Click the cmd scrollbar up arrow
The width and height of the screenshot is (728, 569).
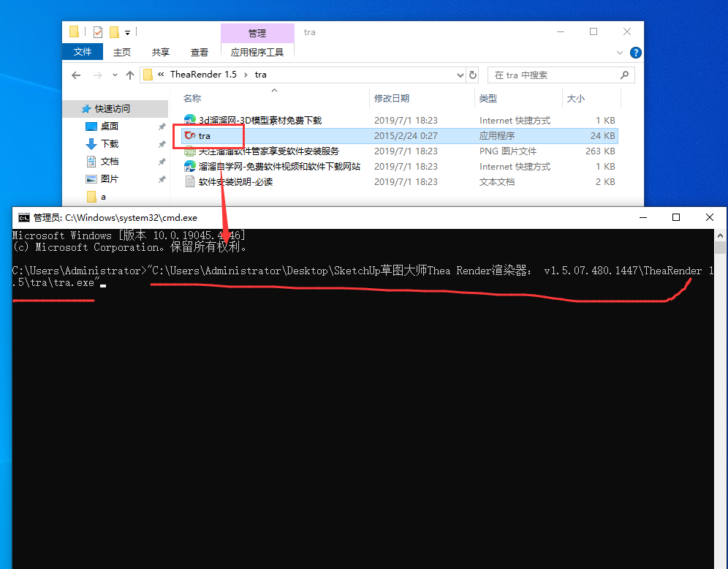pos(720,235)
